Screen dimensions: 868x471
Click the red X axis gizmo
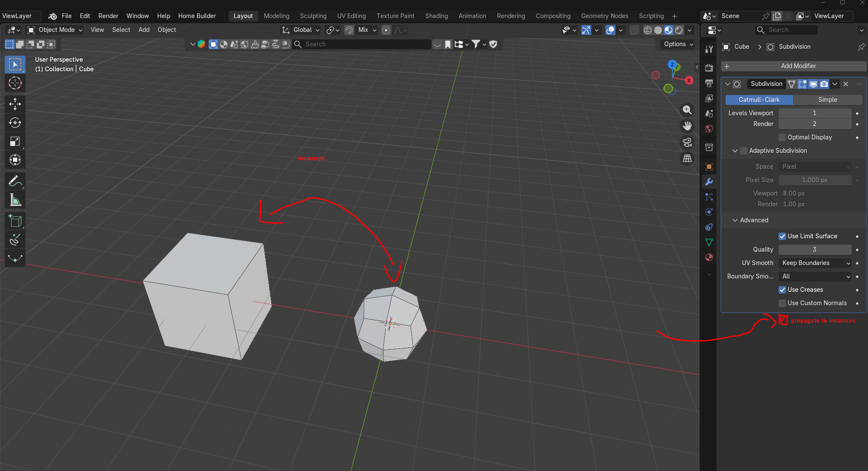pyautogui.click(x=689, y=80)
